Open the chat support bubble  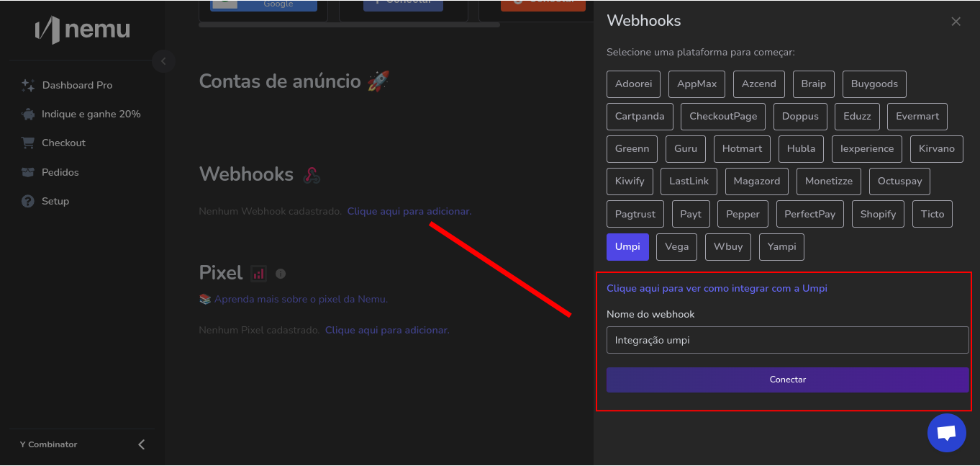tap(946, 433)
